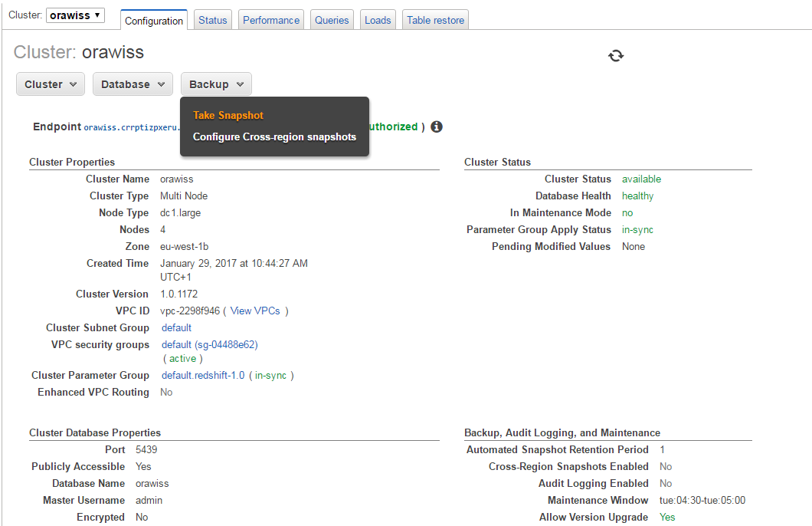This screenshot has height=526, width=812.
Task: Click the Encrypted value No
Action: pos(142,518)
